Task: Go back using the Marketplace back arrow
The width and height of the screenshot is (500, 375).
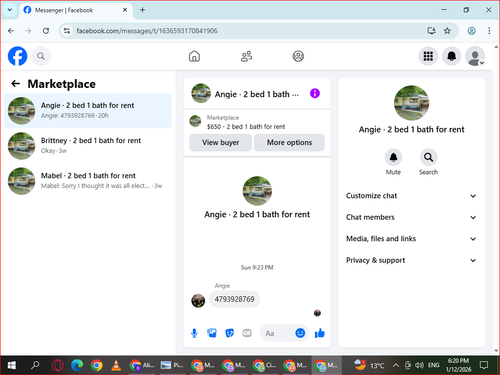Action: 16,84
